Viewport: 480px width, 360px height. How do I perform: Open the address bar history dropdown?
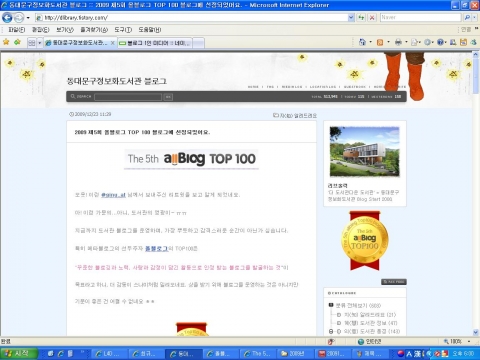pyautogui.click(x=351, y=17)
